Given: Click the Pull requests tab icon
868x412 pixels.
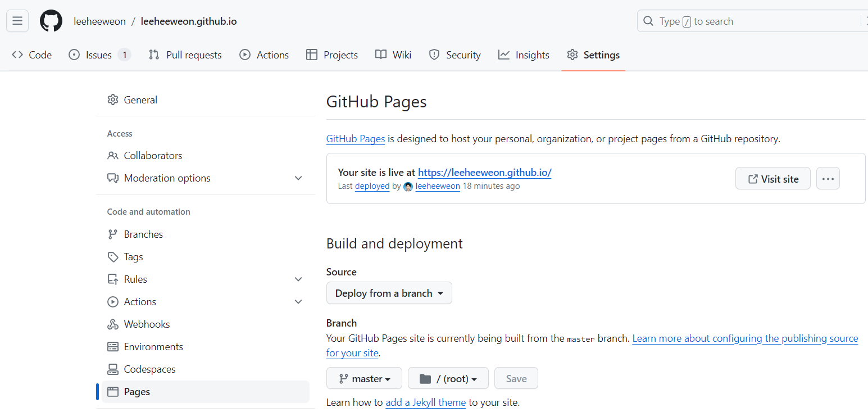Looking at the screenshot, I should (154, 55).
